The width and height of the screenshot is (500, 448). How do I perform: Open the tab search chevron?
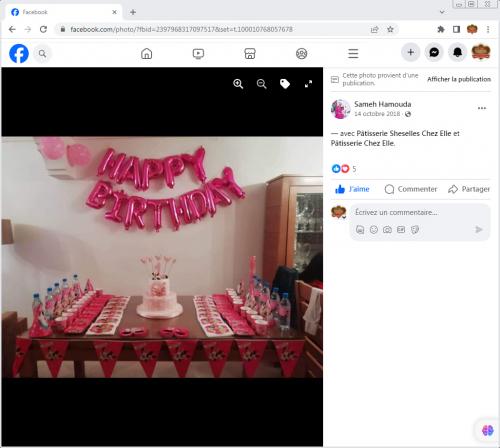[x=442, y=12]
